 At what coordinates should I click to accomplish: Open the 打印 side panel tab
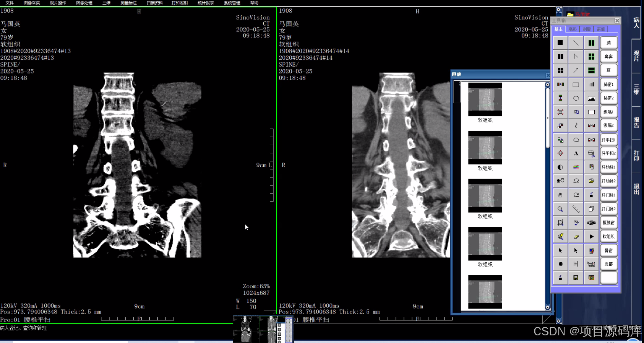(x=636, y=156)
